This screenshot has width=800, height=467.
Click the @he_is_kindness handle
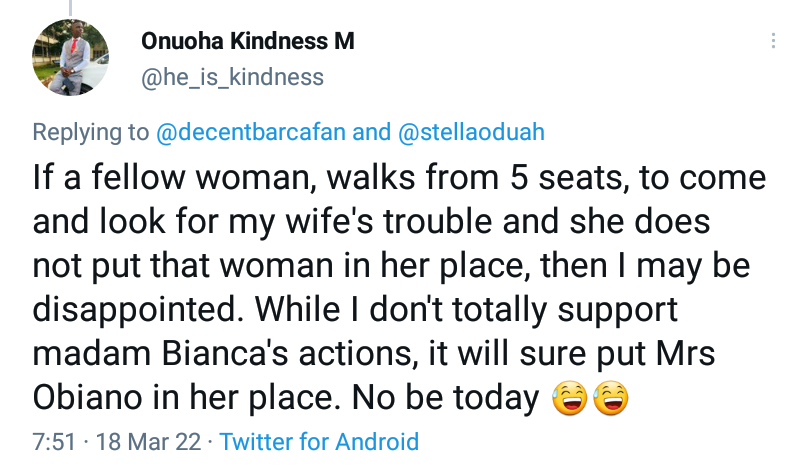tap(232, 76)
